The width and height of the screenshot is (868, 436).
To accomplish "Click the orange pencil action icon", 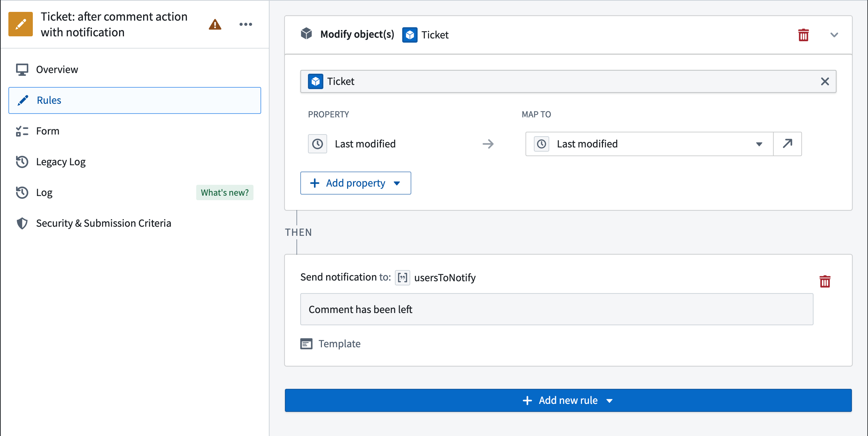I will (x=21, y=24).
